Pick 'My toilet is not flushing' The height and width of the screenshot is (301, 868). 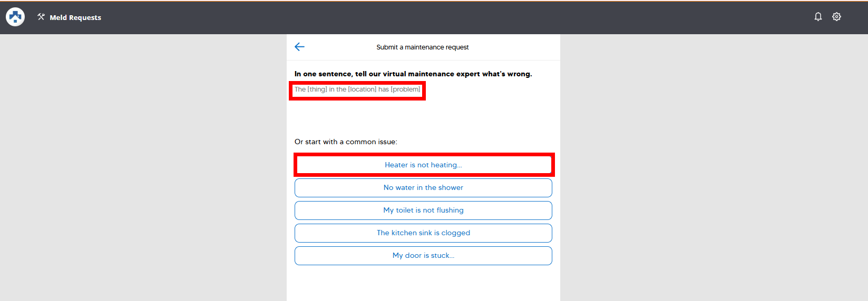pyautogui.click(x=423, y=210)
